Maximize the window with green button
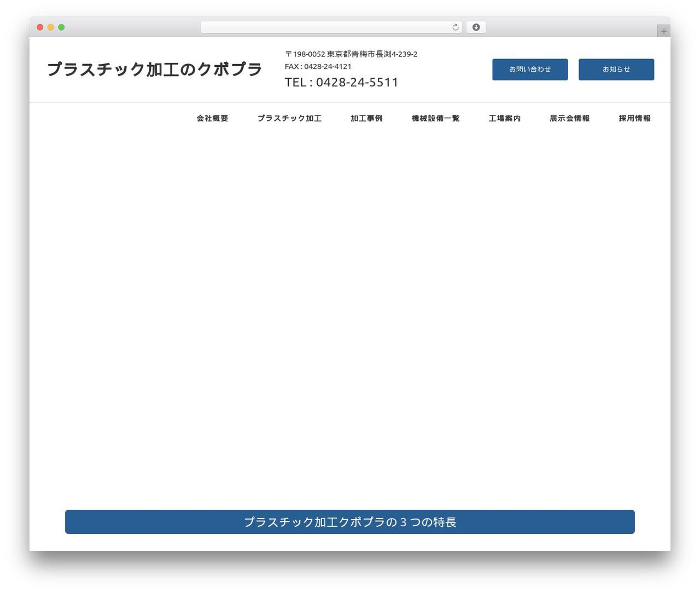The width and height of the screenshot is (700, 593). [61, 27]
